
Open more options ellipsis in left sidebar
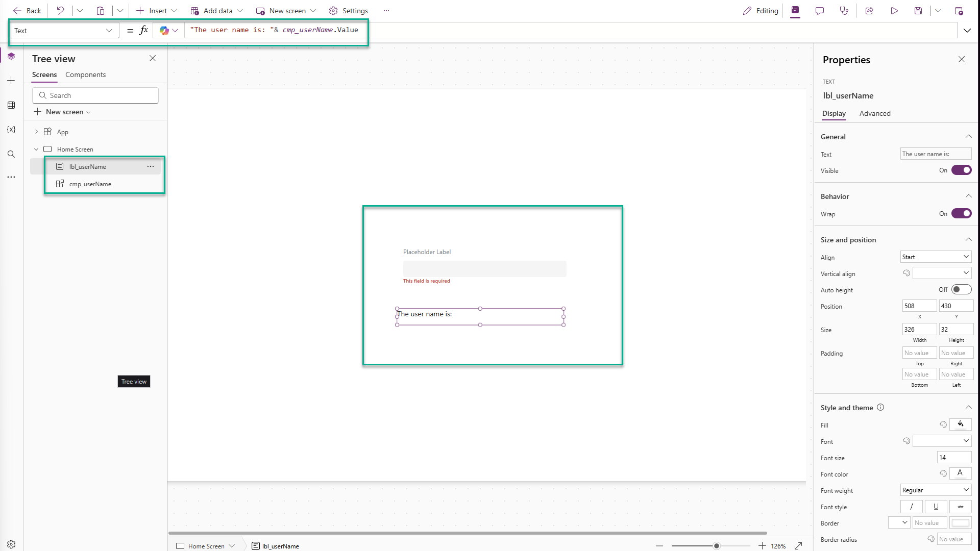(x=11, y=178)
